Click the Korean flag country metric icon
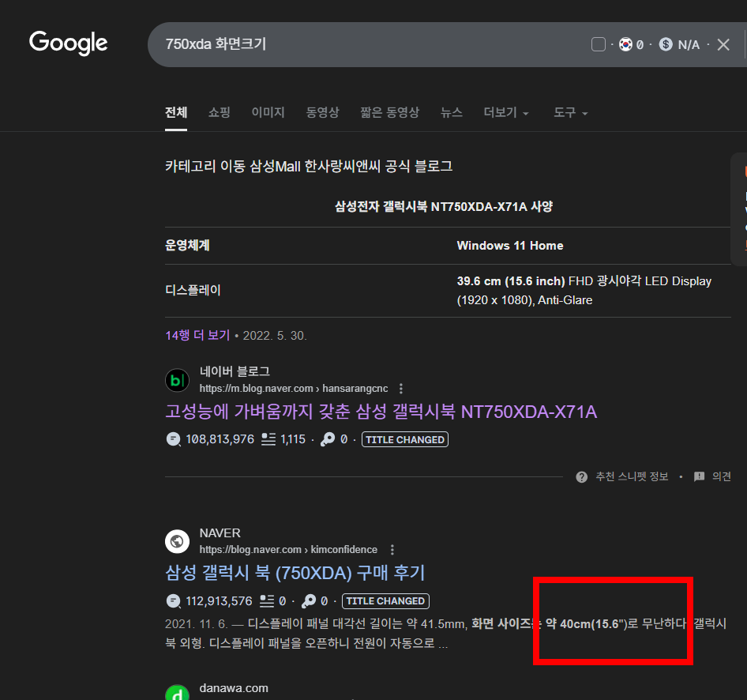747x700 pixels. coord(626,44)
